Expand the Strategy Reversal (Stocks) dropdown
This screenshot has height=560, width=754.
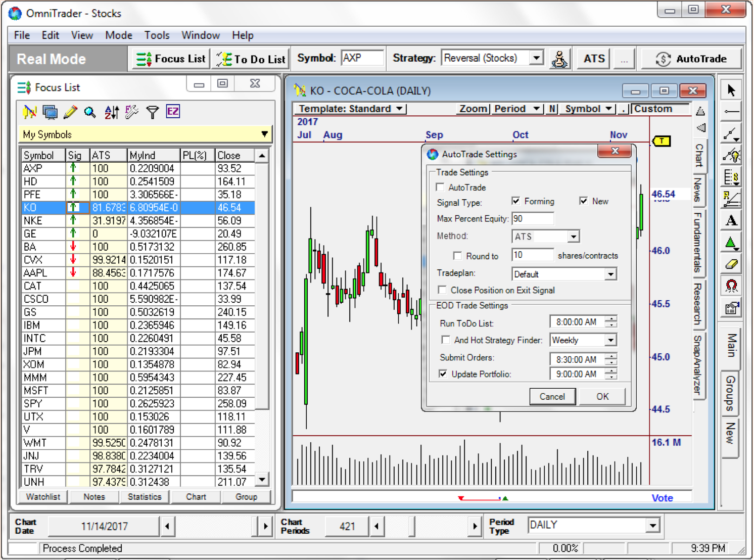click(x=537, y=58)
